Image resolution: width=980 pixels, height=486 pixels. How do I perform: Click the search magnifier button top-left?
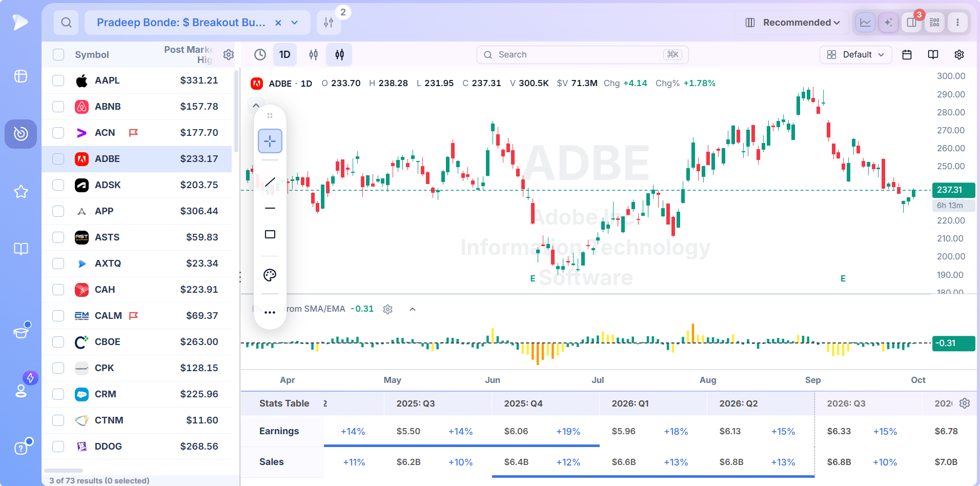66,23
